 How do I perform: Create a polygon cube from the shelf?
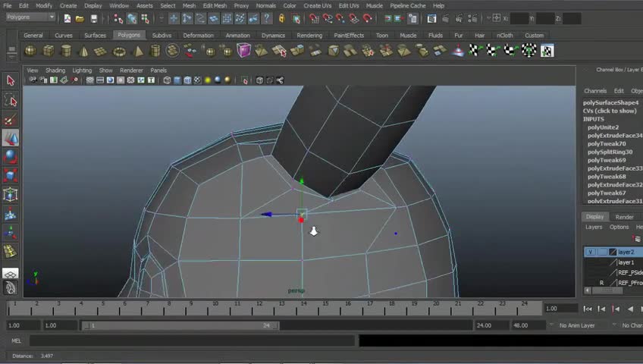49,51
